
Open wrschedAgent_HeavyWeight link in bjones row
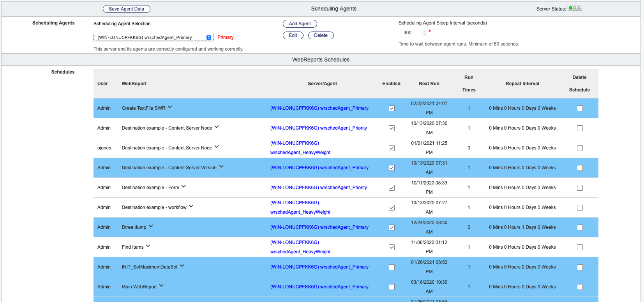300,148
